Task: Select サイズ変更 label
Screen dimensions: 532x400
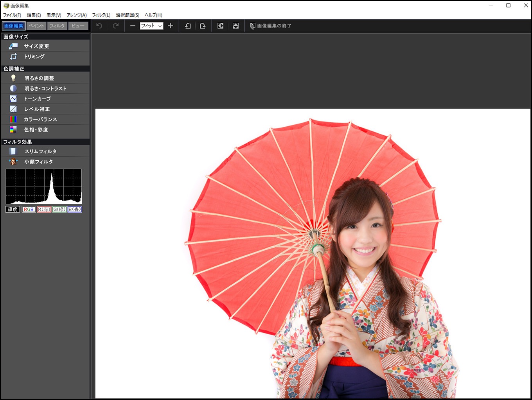Action: point(36,46)
